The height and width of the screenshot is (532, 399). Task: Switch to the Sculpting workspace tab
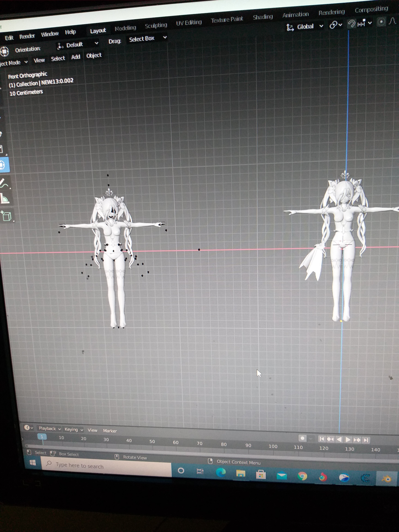click(x=156, y=26)
